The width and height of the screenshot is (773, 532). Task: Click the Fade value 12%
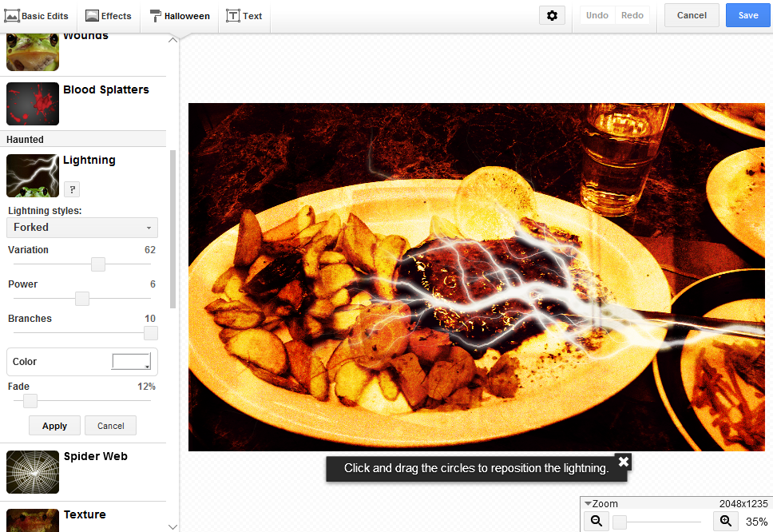(146, 387)
